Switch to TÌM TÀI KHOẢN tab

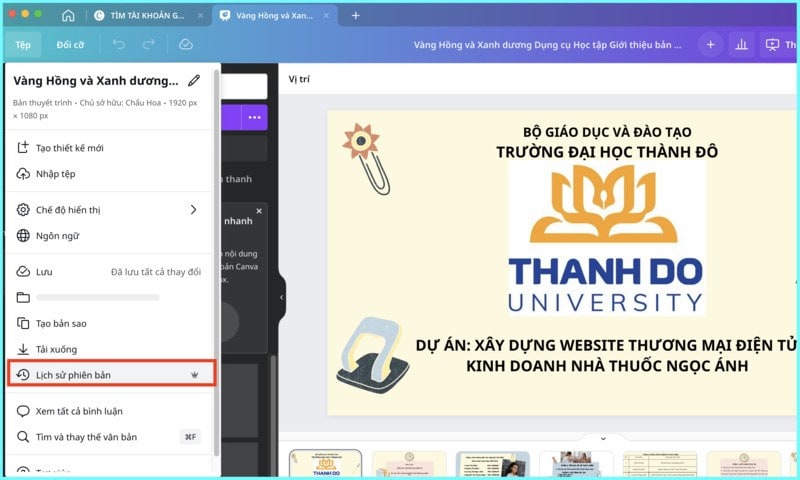(x=147, y=16)
